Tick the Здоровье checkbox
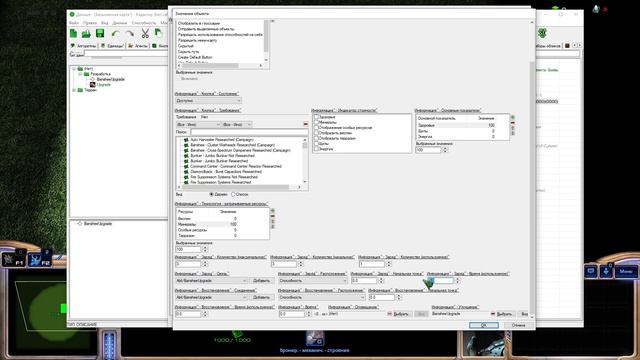Image resolution: width=640 pixels, height=360 pixels. (x=316, y=117)
